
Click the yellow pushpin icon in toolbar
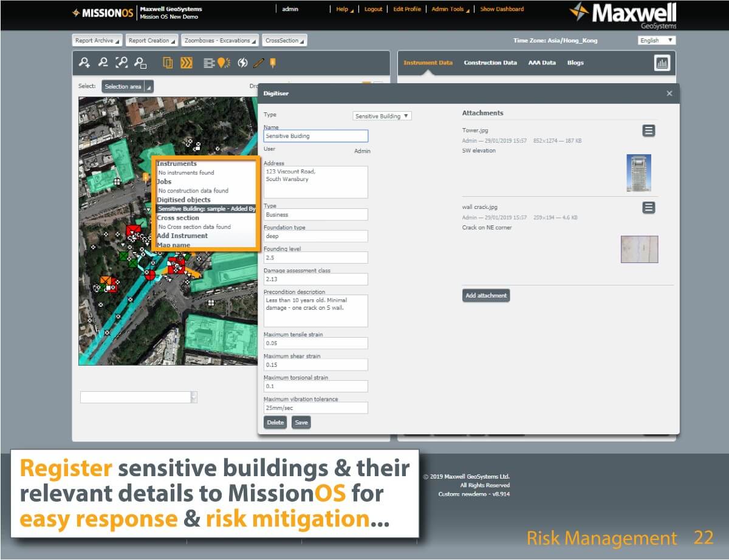click(273, 62)
